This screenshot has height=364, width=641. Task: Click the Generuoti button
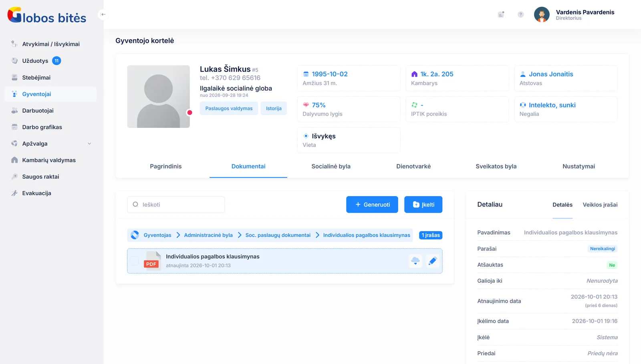pos(372,205)
